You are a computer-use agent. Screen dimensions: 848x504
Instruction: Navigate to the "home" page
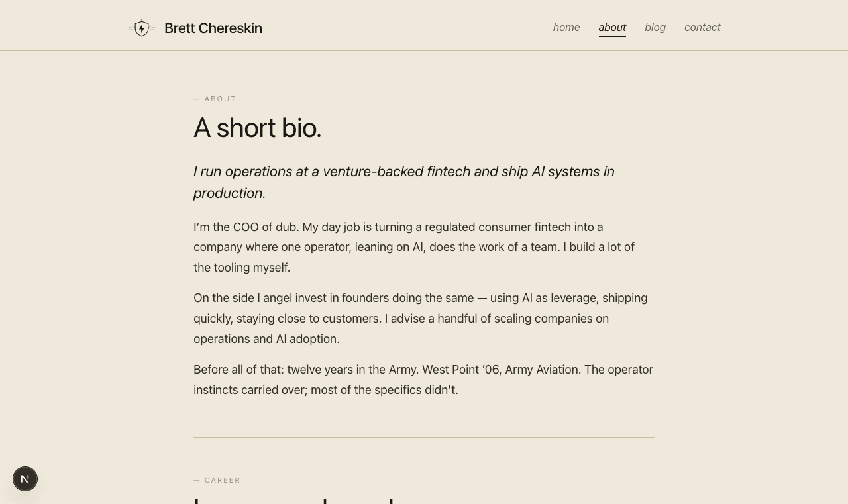click(566, 27)
